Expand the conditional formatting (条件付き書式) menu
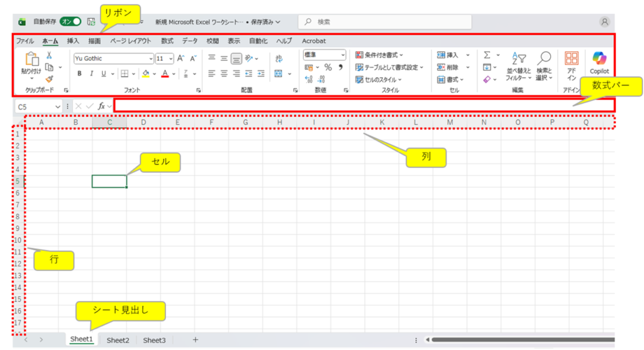Screen dimensions: 644x350 coord(379,55)
